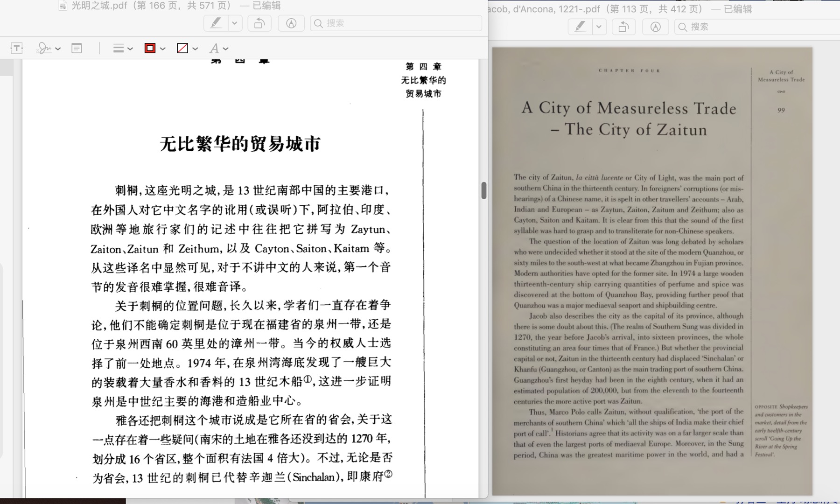Click 'A City of Measureless Trade' running header in right margin

(x=781, y=76)
